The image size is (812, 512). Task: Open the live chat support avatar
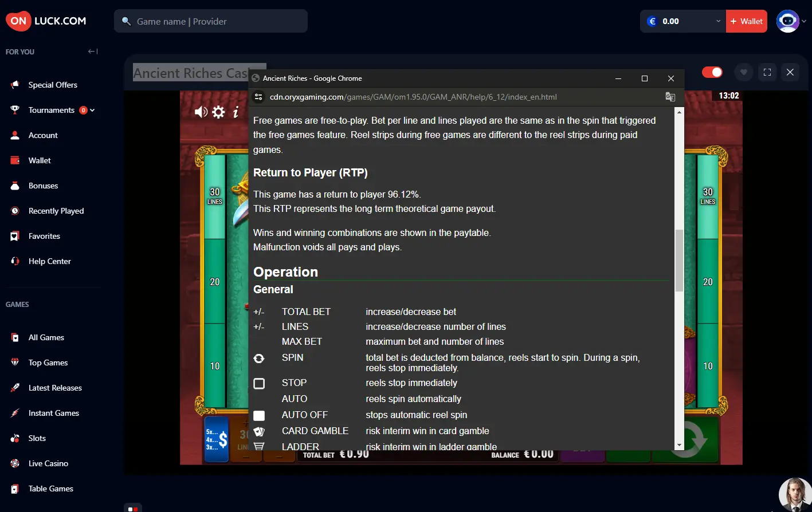tap(795, 494)
